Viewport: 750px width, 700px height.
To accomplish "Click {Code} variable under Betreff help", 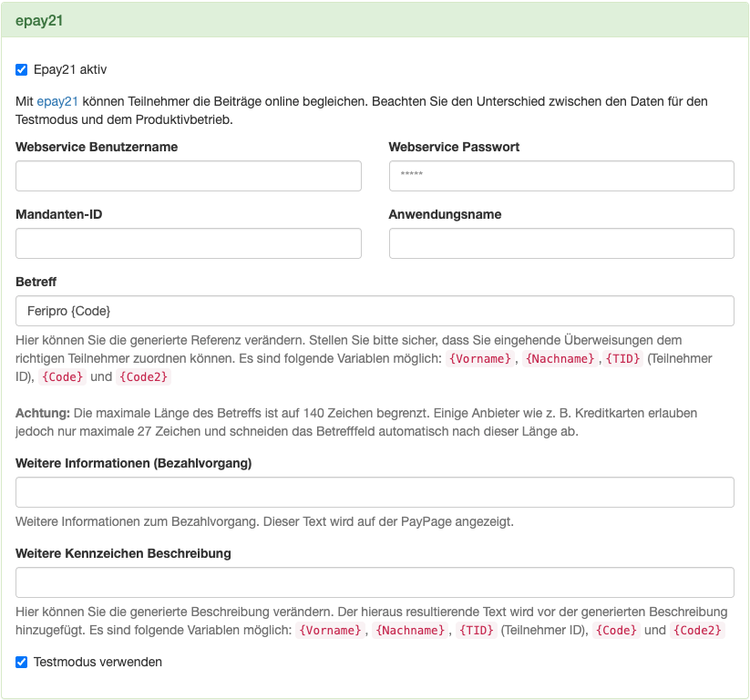I will (62, 377).
